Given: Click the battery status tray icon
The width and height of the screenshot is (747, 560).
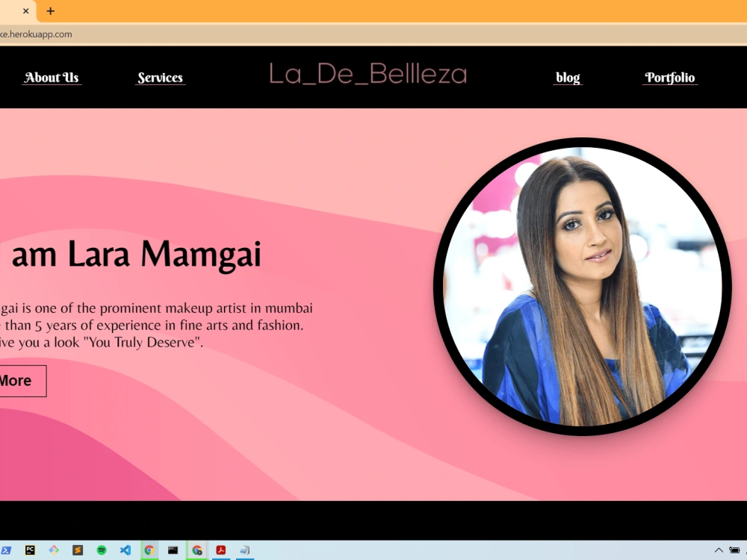Looking at the screenshot, I should tap(734, 550).
